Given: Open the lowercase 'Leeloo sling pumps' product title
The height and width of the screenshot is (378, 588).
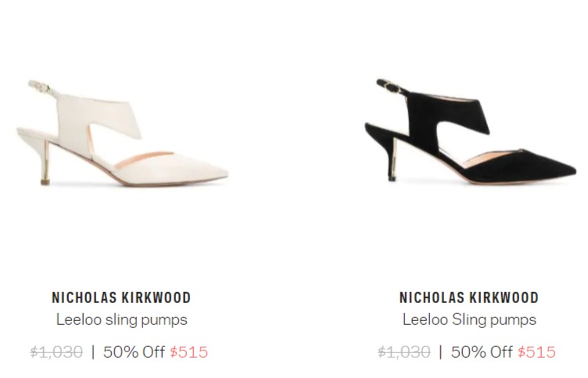Looking at the screenshot, I should coord(121,320).
